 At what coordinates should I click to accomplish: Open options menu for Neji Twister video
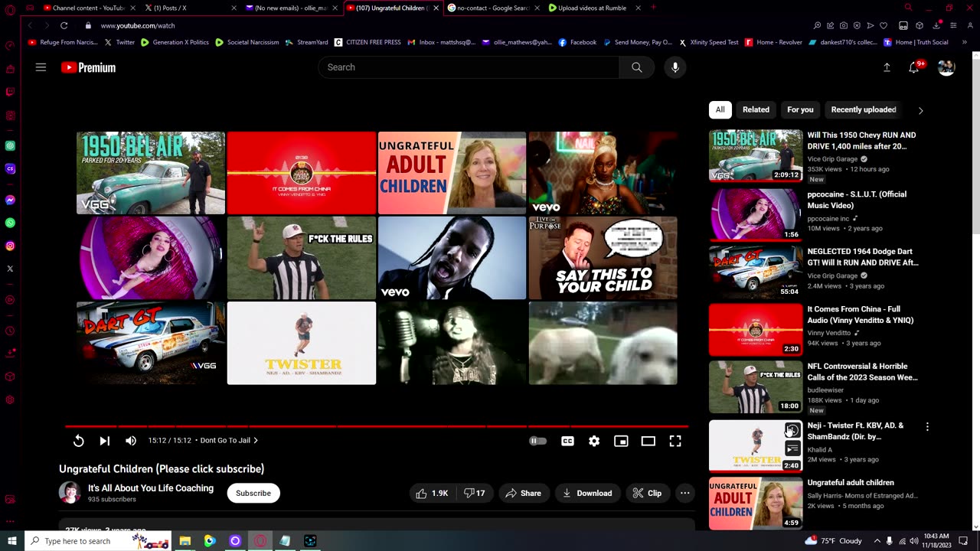click(927, 427)
